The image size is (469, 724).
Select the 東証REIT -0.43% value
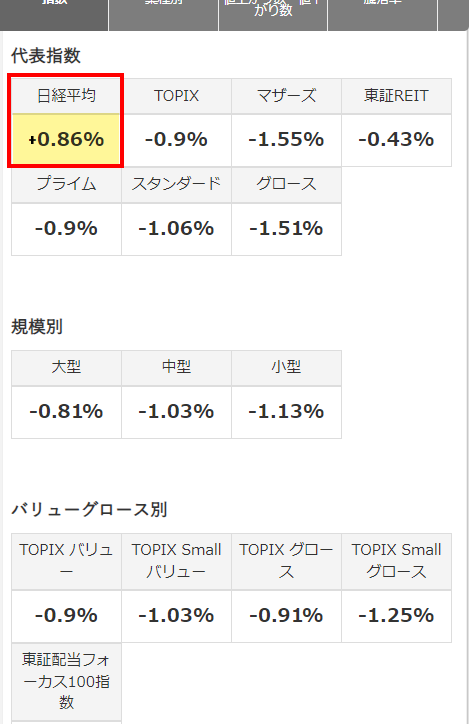click(397, 139)
